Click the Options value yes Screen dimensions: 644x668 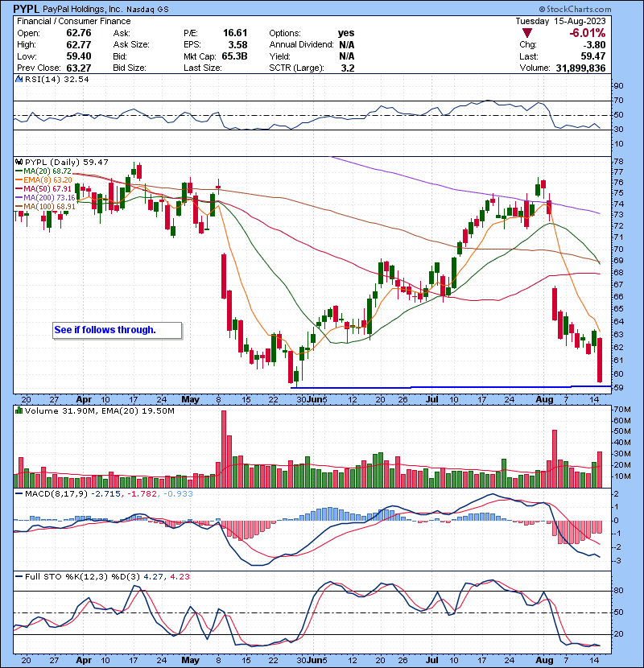[x=346, y=33]
